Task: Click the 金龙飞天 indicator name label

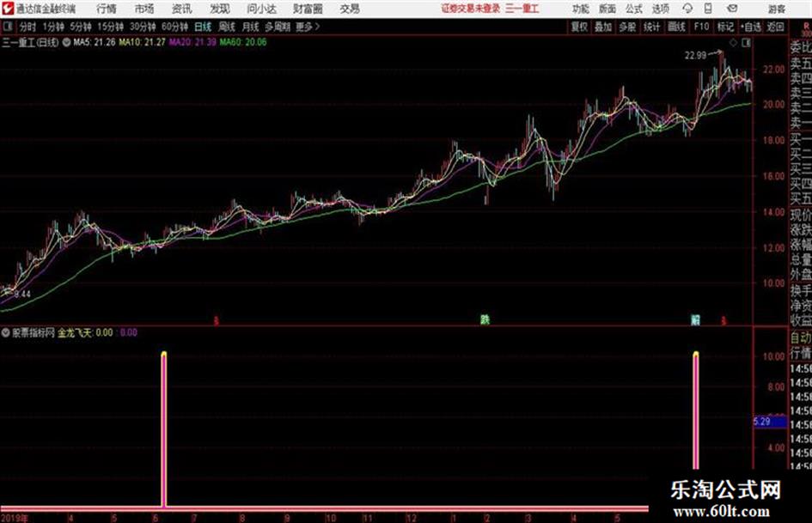Action: point(75,332)
